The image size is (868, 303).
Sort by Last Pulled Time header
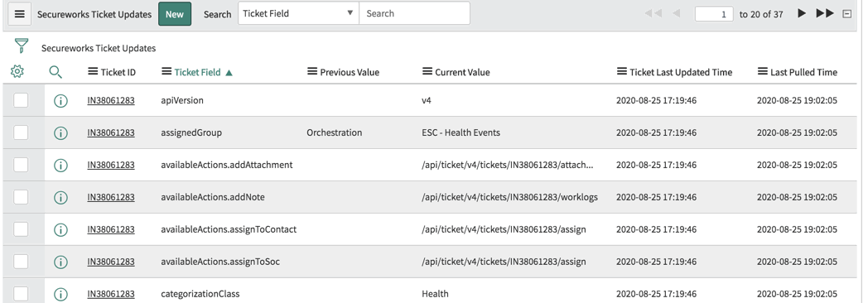click(803, 72)
